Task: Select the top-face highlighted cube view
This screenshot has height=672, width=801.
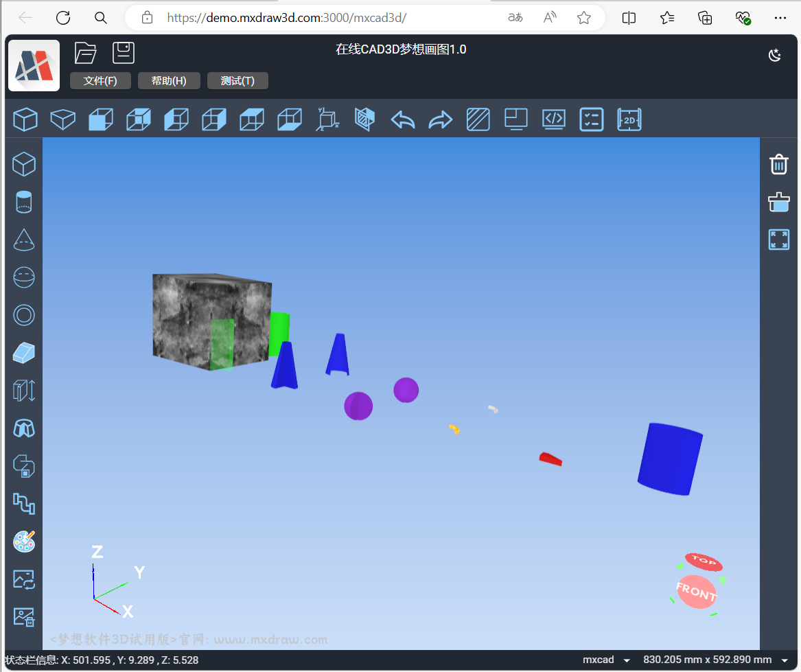Action: point(252,119)
